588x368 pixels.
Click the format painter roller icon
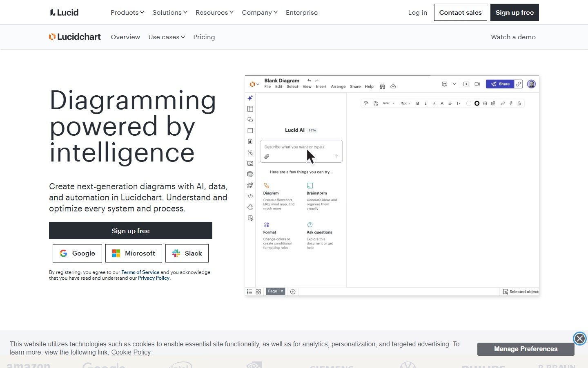[366, 103]
